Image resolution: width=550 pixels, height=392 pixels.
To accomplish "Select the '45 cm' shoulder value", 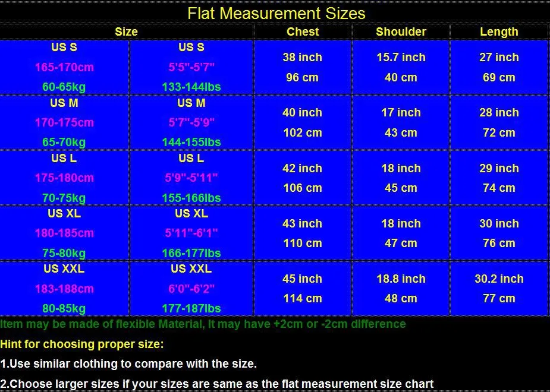I will (401, 188).
